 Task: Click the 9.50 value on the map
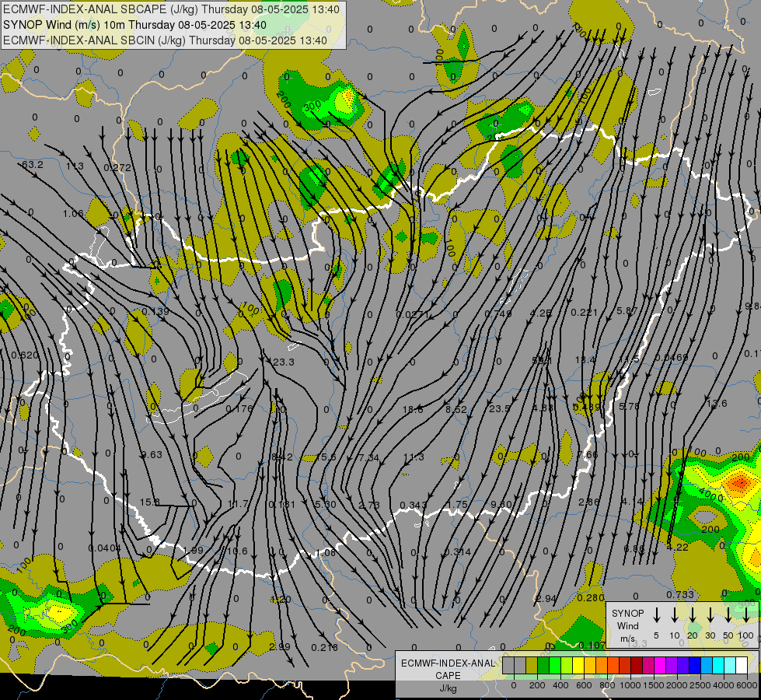[x=501, y=504]
